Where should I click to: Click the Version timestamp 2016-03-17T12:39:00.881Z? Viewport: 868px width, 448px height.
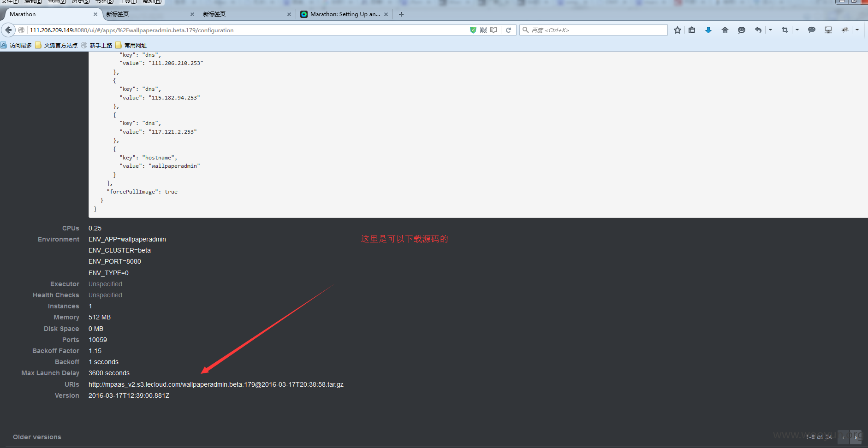pos(129,395)
